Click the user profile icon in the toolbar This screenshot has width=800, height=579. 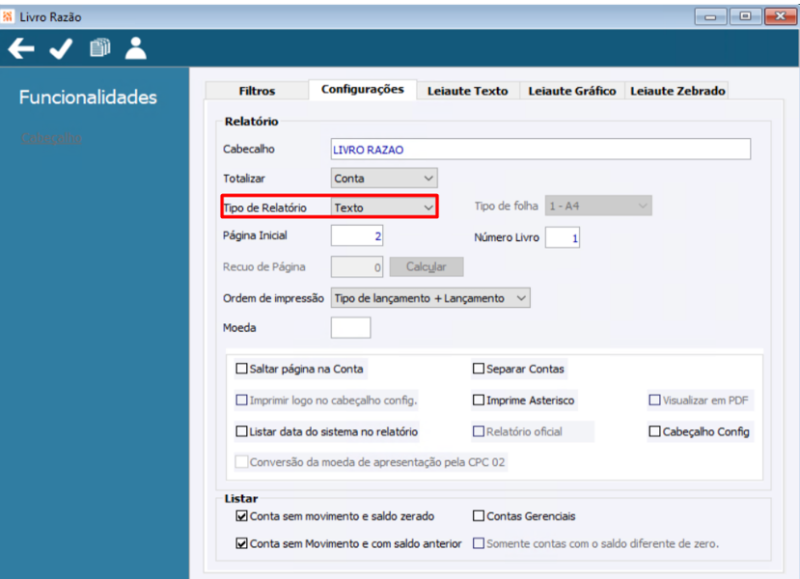coord(136,48)
